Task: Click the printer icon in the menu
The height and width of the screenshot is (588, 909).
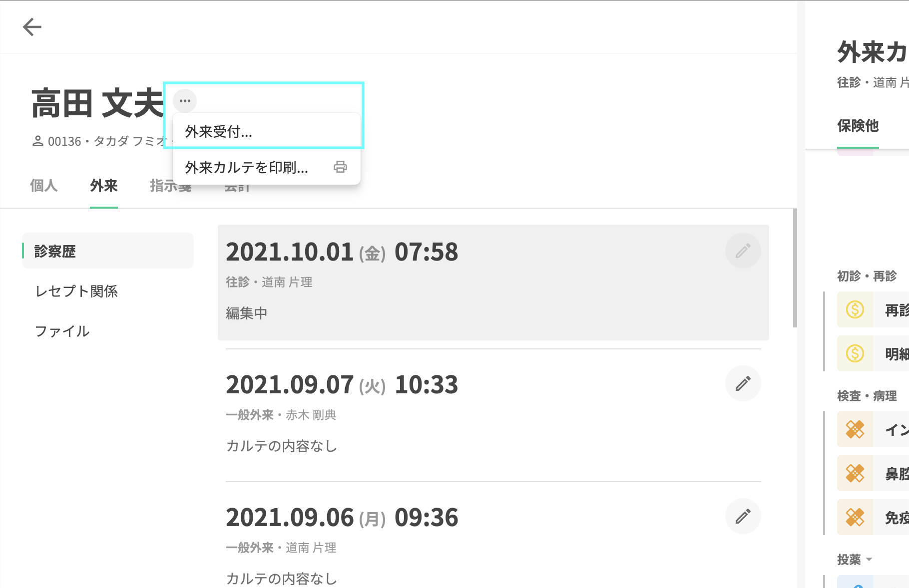Action: [x=340, y=167]
